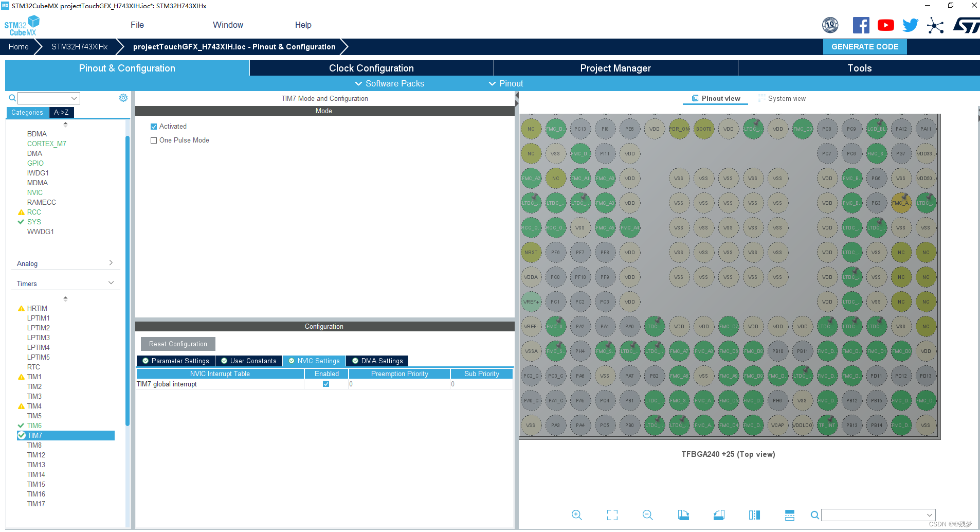Edit the TIM7 Preemption Priority value
This screenshot has width=980, height=532.
coord(399,384)
